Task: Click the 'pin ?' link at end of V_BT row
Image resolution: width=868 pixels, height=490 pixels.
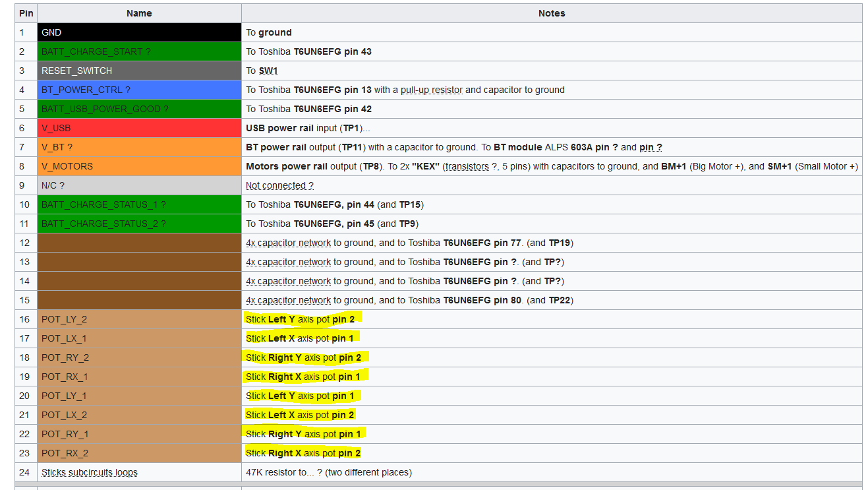Action: coord(651,147)
